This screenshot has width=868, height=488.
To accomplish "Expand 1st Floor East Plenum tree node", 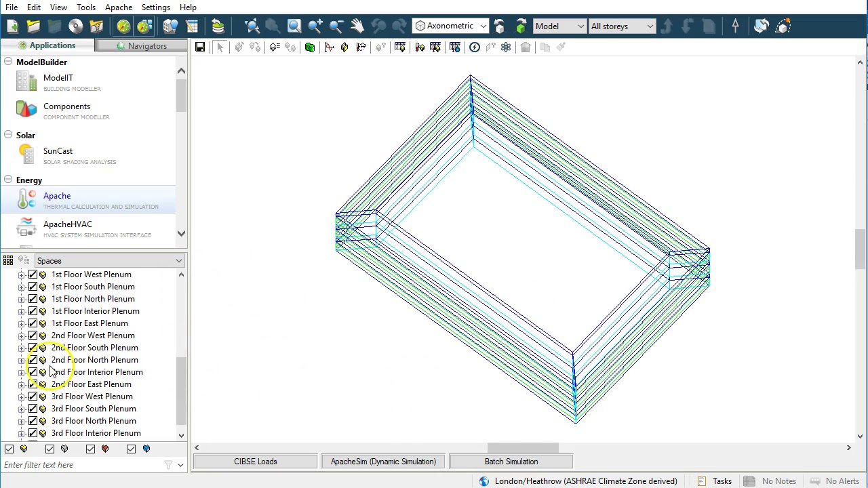I will tap(21, 323).
